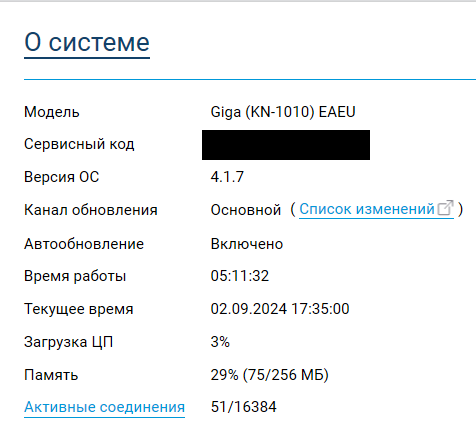476x427 pixels.
Task: Open the Список изменений changelog link
Action: [x=367, y=209]
